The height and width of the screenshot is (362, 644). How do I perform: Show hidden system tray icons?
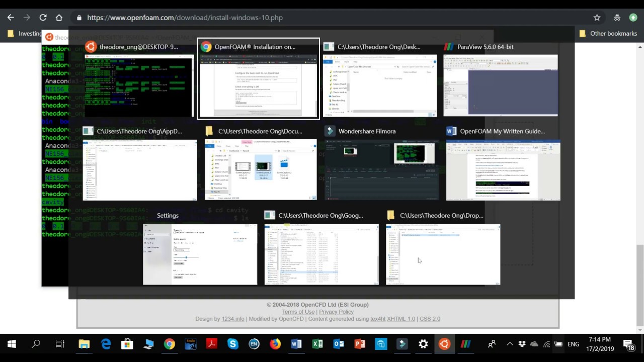510,344
